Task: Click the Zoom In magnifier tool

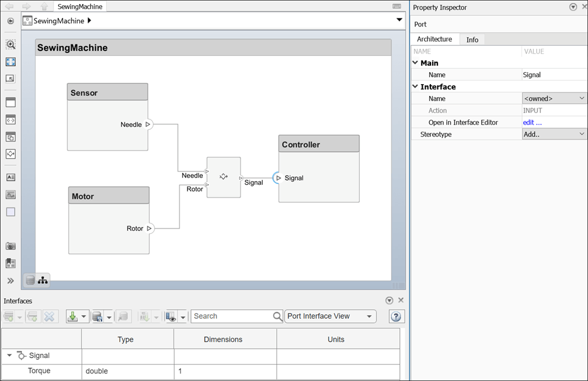Action: click(x=11, y=45)
